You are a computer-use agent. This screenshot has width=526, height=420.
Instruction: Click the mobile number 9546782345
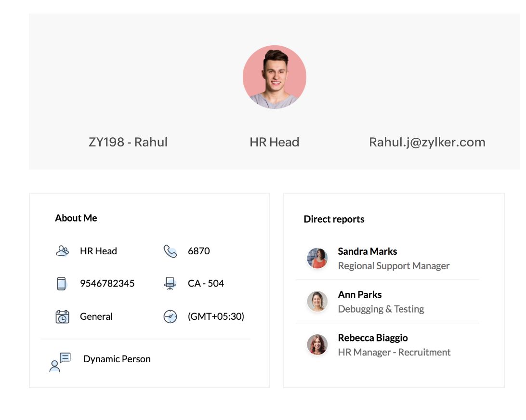point(107,284)
